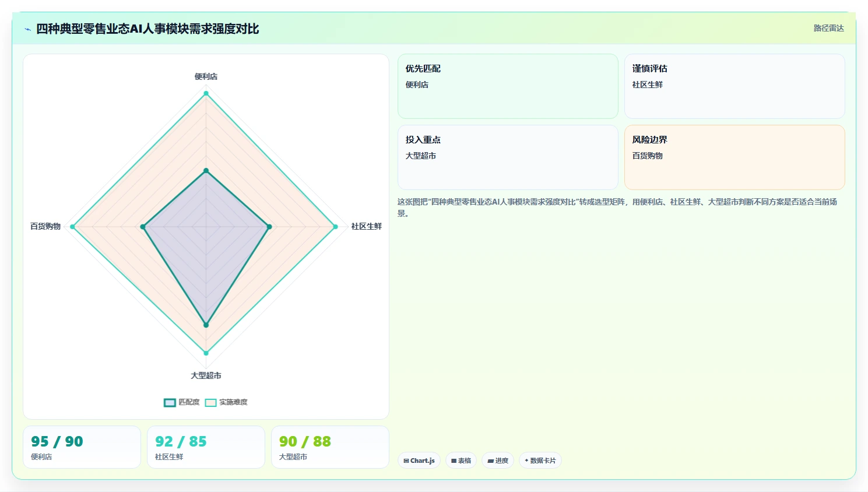Select the Chart.js tag chip

pyautogui.click(x=419, y=461)
